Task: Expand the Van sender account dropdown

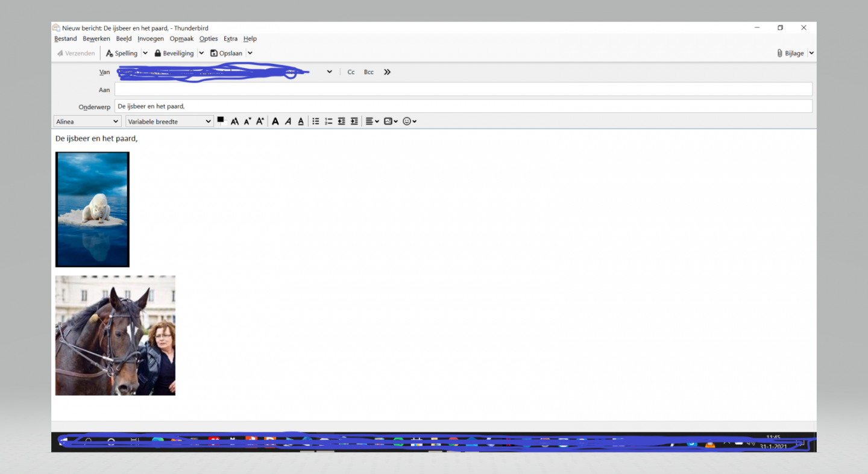Action: pyautogui.click(x=329, y=72)
